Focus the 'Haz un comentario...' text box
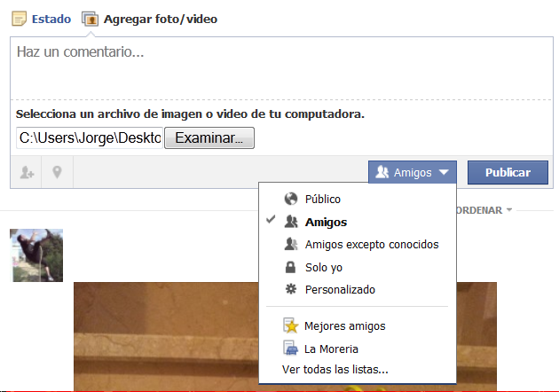The height and width of the screenshot is (392, 559). pyautogui.click(x=281, y=67)
